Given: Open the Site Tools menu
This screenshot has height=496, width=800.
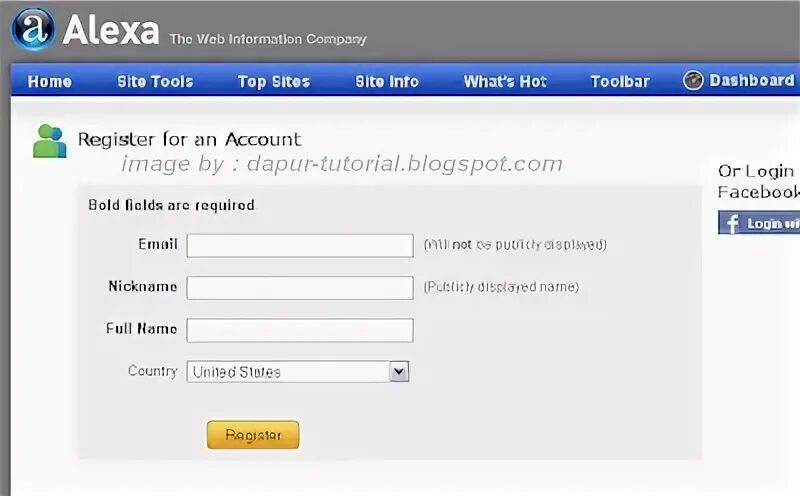Looking at the screenshot, I should click(x=155, y=82).
